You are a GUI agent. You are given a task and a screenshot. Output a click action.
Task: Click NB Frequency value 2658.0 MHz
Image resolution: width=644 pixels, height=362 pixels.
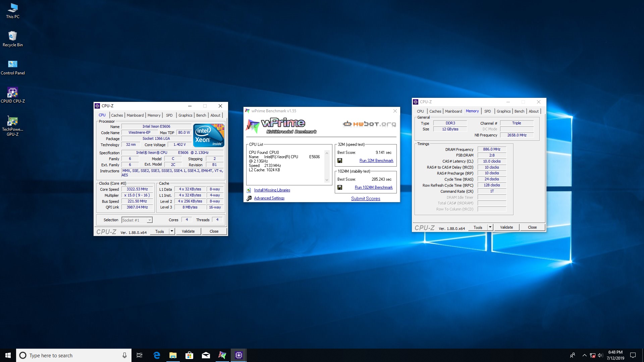517,135
